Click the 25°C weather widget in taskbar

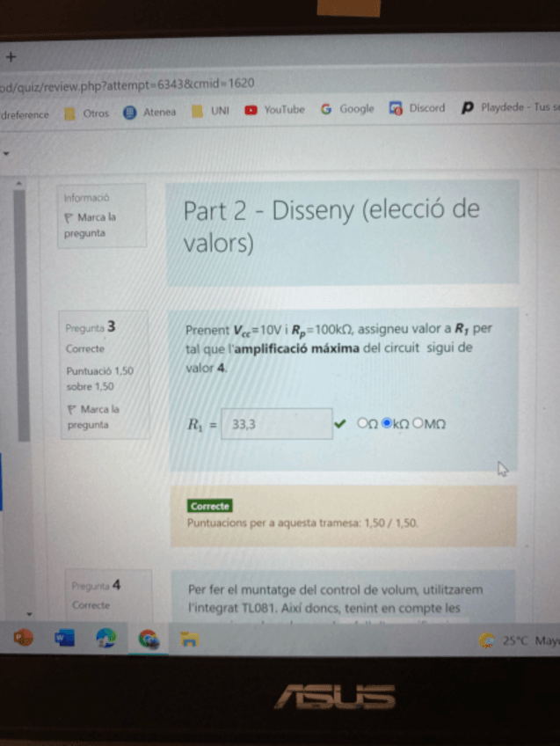[518, 640]
